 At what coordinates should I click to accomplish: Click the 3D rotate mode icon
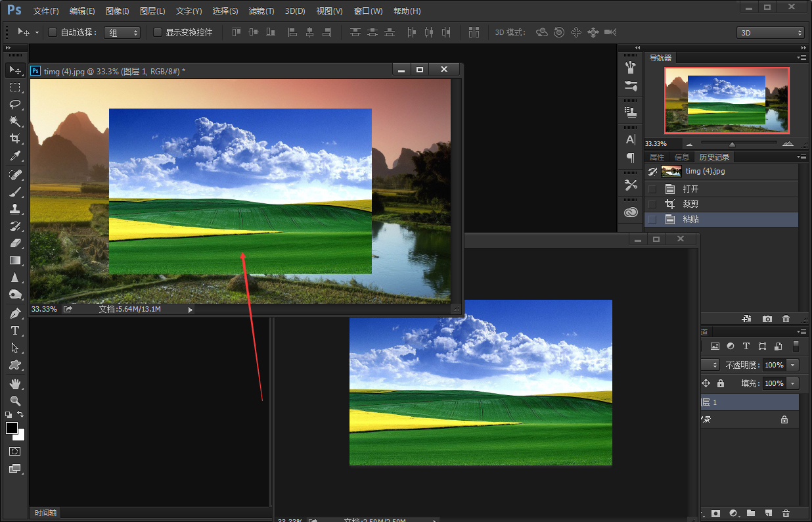click(x=542, y=32)
